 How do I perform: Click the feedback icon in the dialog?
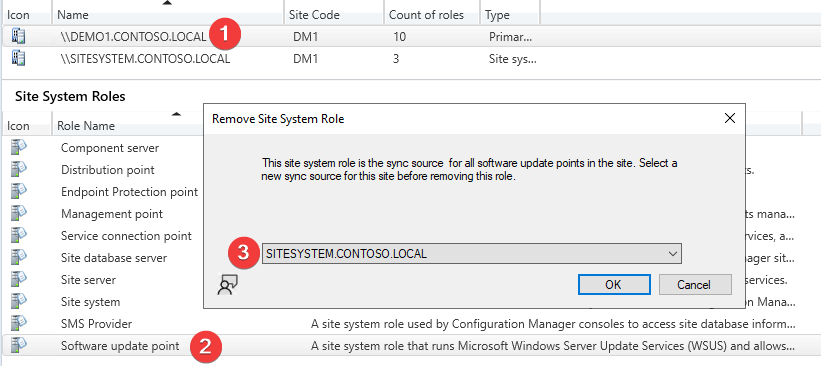click(x=228, y=285)
